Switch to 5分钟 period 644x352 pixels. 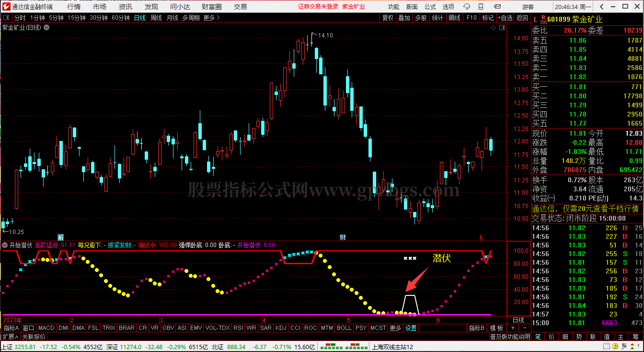(56, 18)
